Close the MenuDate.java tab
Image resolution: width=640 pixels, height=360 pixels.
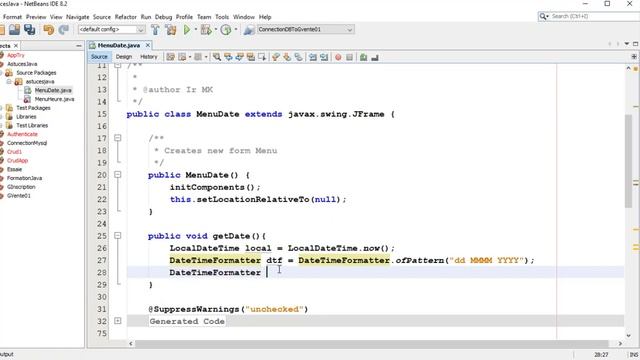coord(148,45)
